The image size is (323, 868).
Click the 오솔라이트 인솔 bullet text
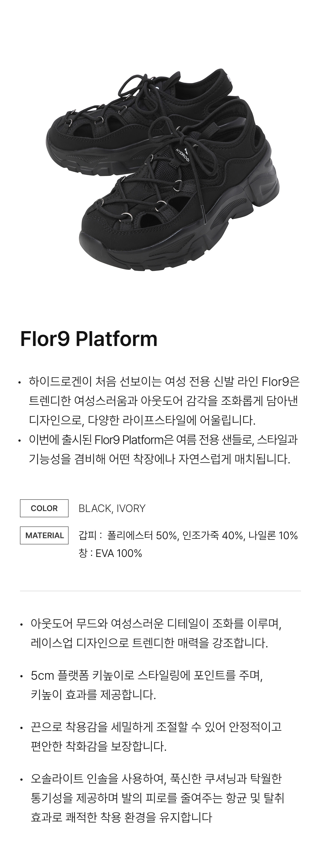[157, 798]
